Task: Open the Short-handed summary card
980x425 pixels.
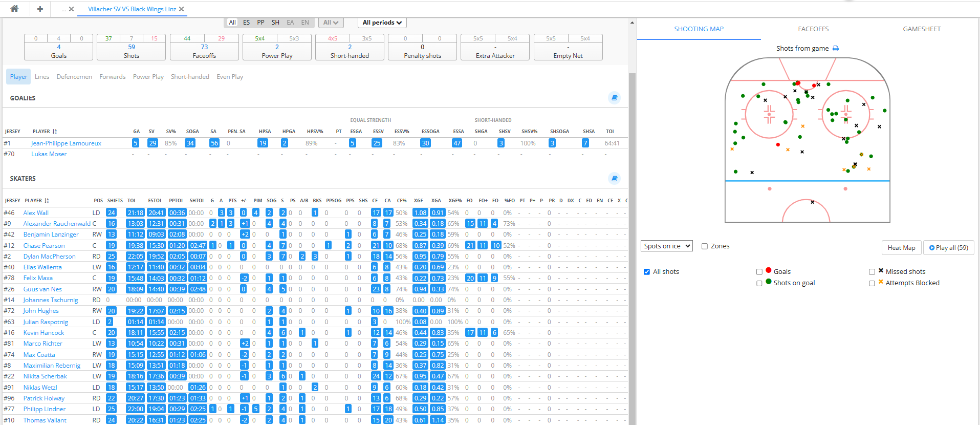Action: coord(350,47)
